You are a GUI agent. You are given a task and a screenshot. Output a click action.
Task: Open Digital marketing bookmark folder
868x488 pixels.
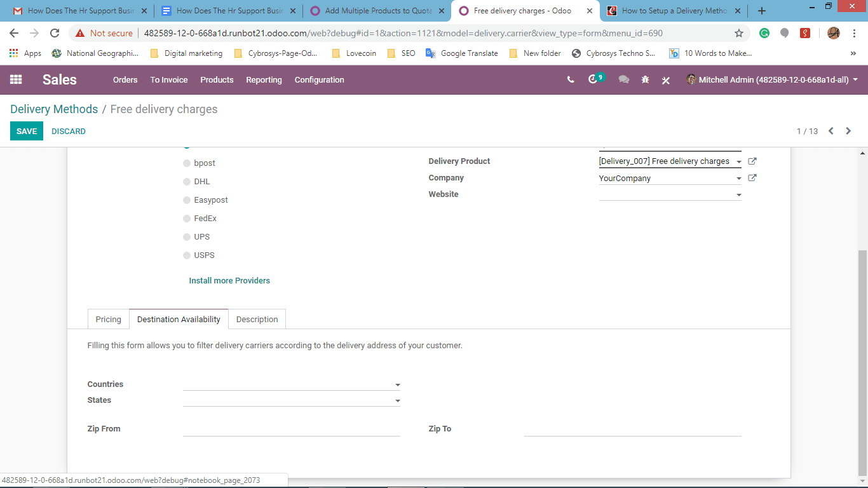point(186,53)
